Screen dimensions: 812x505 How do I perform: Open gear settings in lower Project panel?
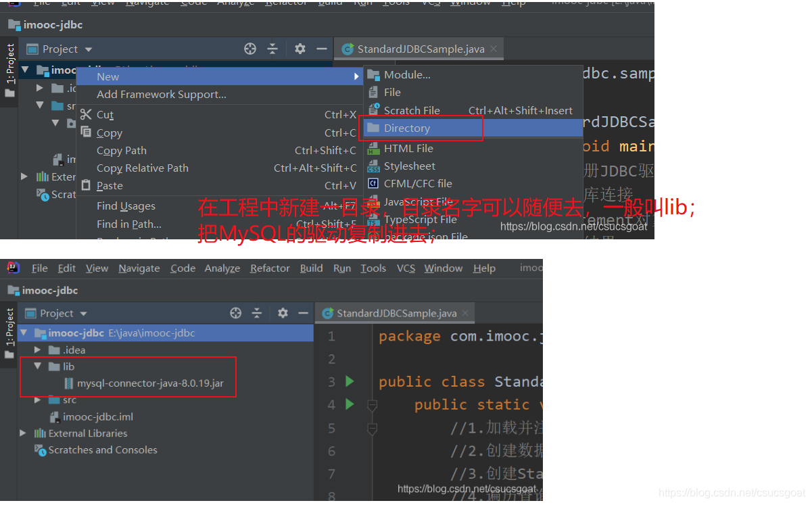[x=283, y=313]
